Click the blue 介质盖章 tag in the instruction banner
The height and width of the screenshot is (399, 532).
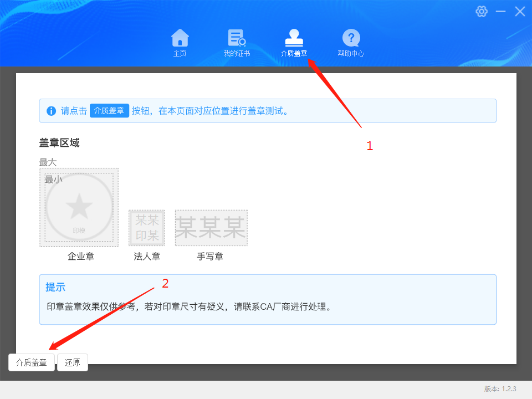pos(109,111)
